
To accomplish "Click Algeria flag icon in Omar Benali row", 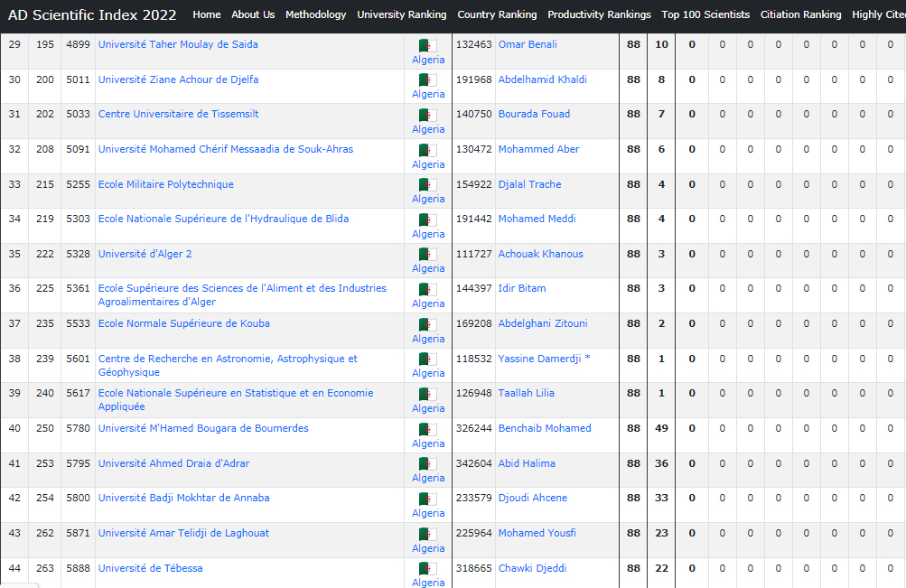I will 427,45.
